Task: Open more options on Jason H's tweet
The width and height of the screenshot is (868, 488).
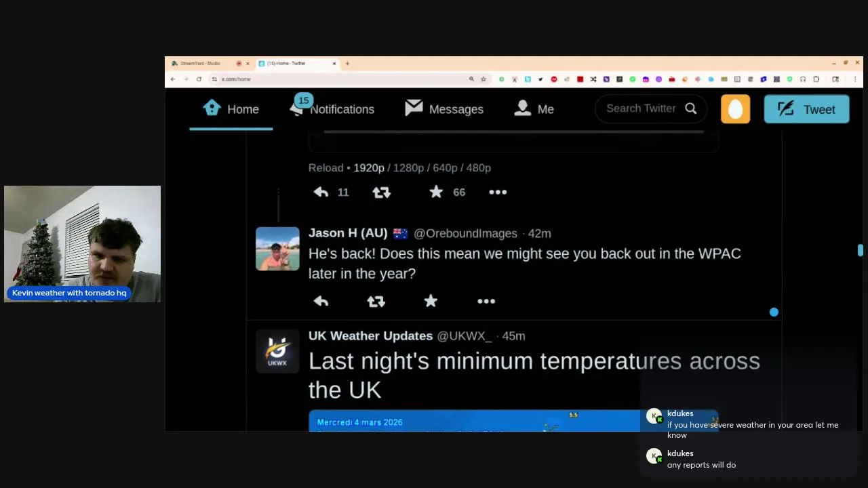Action: 486,302
